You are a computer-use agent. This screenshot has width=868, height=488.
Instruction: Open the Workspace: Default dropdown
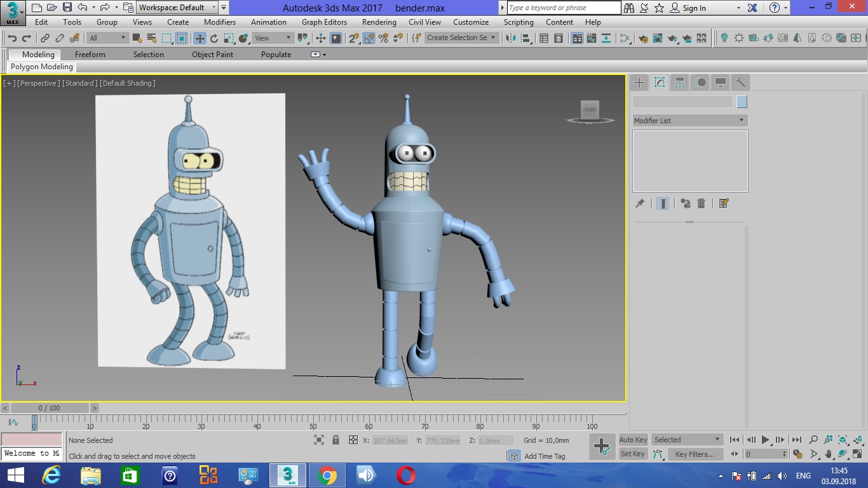(x=178, y=8)
